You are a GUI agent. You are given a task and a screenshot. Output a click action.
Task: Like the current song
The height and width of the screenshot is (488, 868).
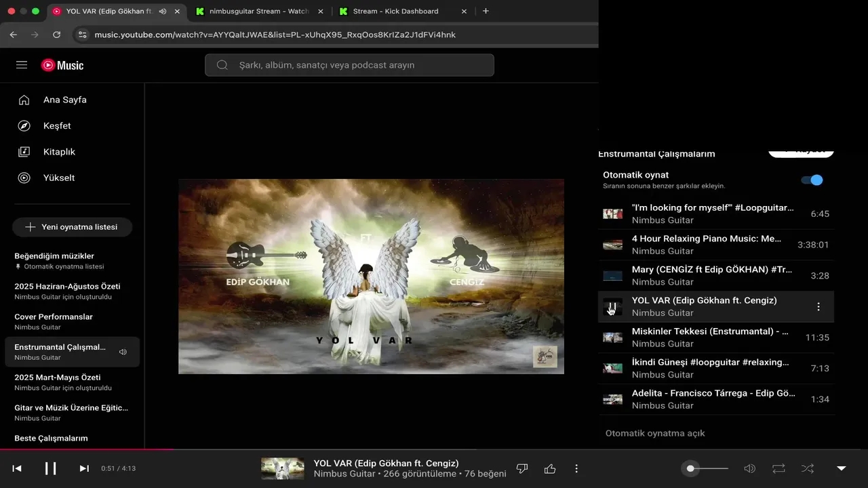tap(550, 468)
